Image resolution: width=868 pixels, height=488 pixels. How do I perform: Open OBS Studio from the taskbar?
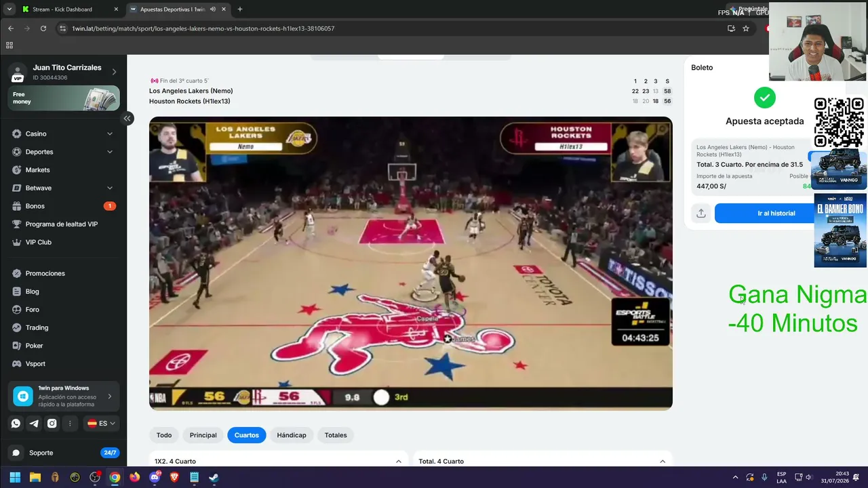95,477
